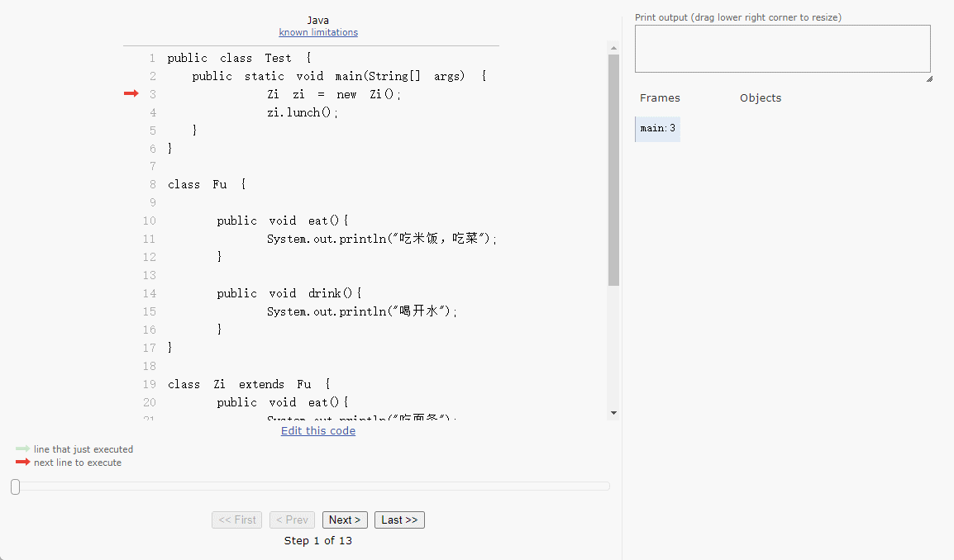Click the green 'line that just executed' legend arrow
Image resolution: width=954 pixels, height=560 pixels.
[22, 449]
